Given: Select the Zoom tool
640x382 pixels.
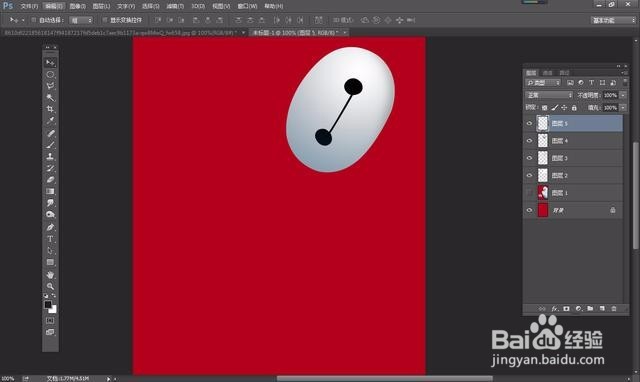Looking at the screenshot, I should (50, 286).
